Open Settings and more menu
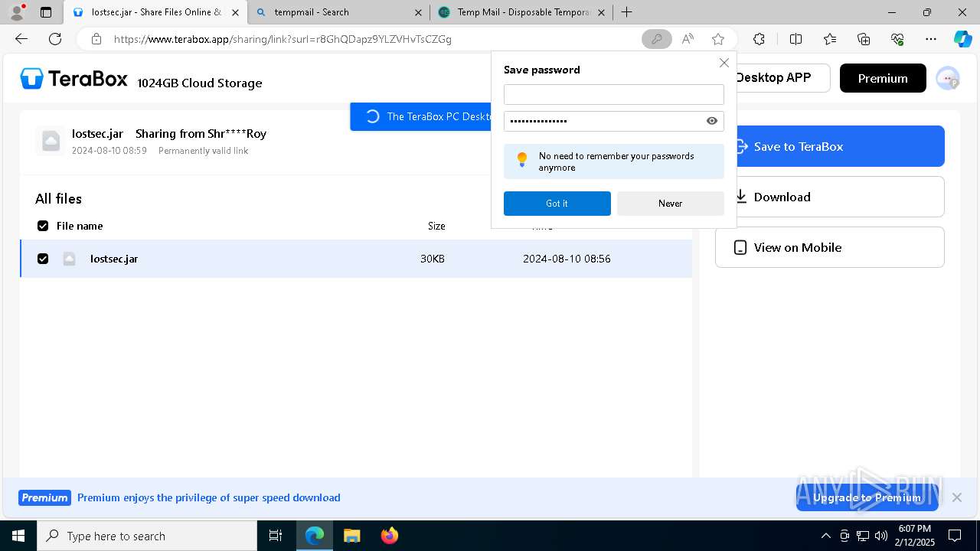This screenshot has height=551, width=980. [x=931, y=39]
